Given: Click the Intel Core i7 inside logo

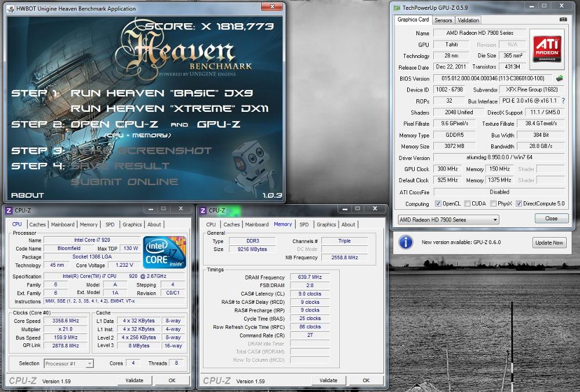Looking at the screenshot, I should [x=164, y=252].
